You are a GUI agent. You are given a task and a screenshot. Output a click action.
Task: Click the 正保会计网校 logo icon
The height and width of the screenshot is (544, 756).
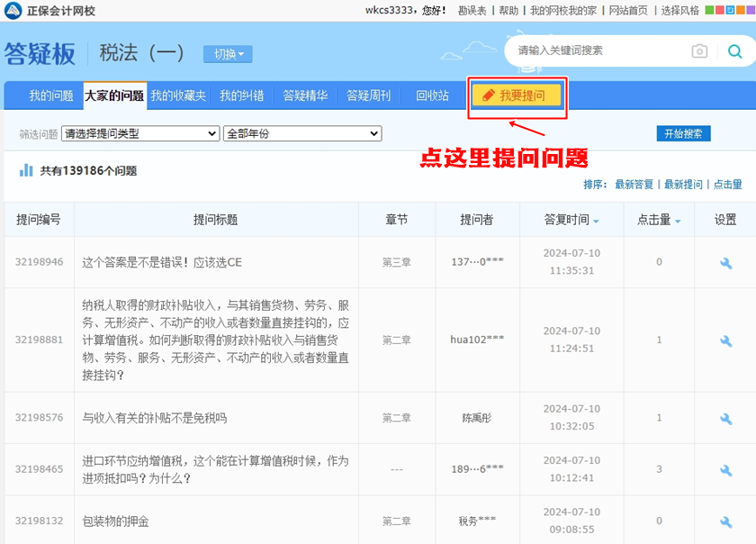point(13,11)
